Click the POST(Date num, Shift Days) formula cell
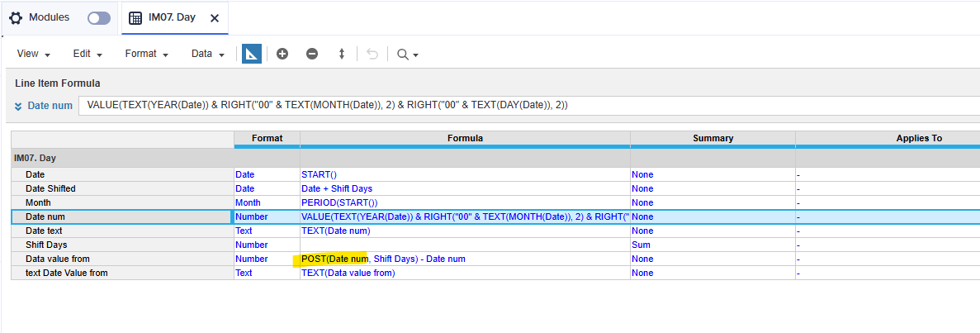 [465, 259]
